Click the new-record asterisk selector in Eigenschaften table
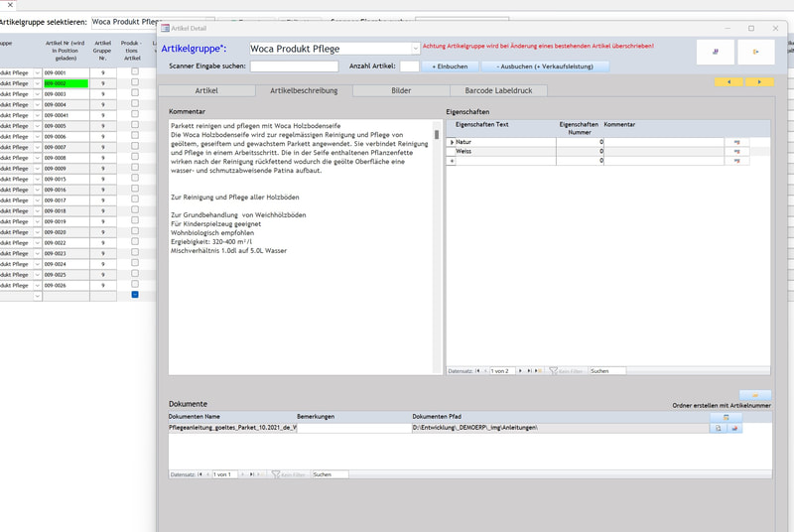The width and height of the screenshot is (794, 532). pyautogui.click(x=452, y=161)
